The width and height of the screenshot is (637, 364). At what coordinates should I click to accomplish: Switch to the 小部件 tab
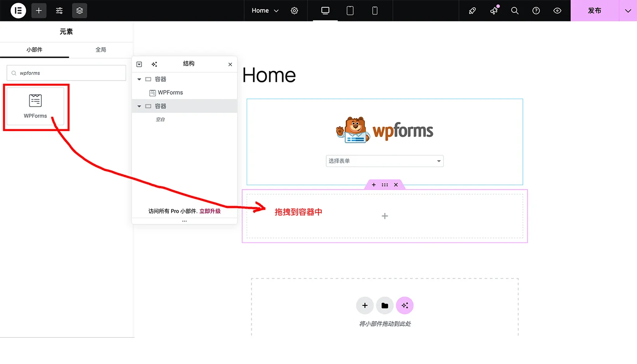(35, 50)
